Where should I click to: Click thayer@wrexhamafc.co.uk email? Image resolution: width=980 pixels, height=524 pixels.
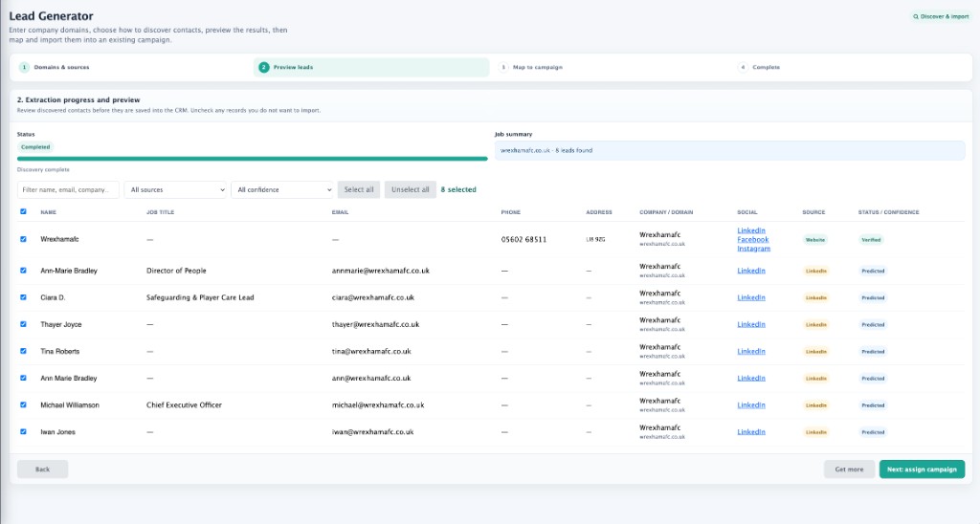(375, 324)
